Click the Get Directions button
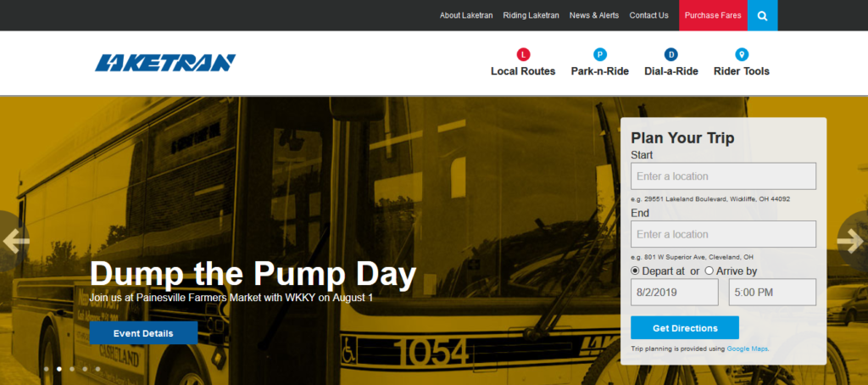 pyautogui.click(x=685, y=328)
